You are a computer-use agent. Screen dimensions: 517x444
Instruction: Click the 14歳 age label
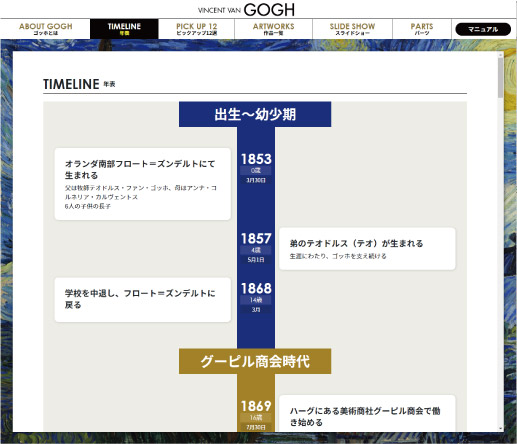pos(256,300)
